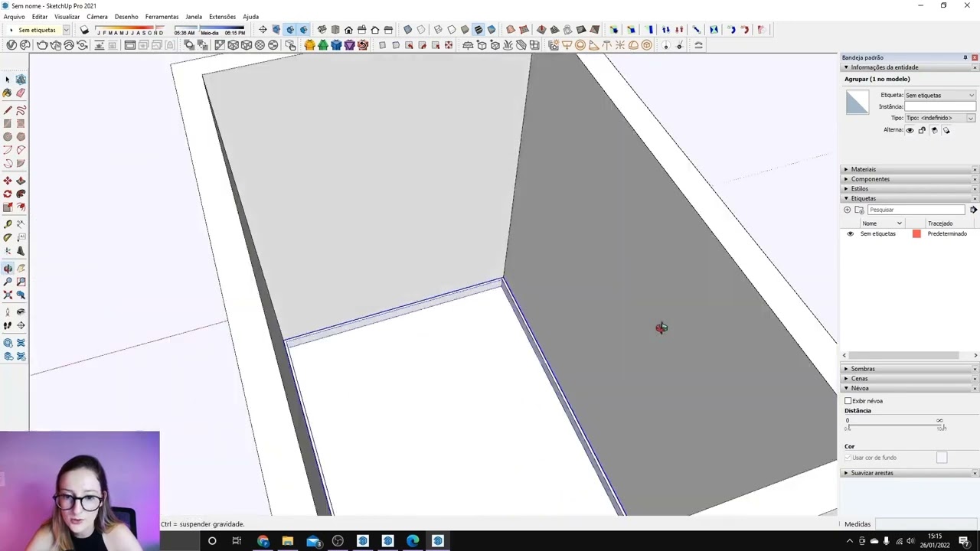Viewport: 980px width, 551px height.
Task: Toggle entity hidden eye in Alterna
Action: point(910,130)
